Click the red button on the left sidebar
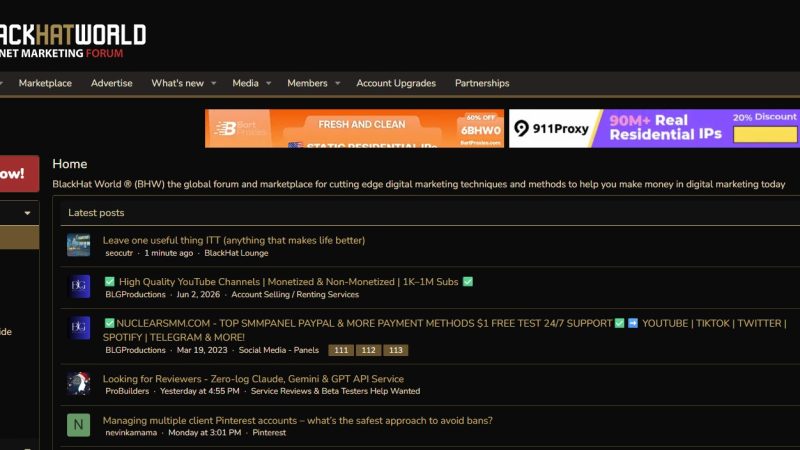This screenshot has width=800, height=450. point(19,173)
